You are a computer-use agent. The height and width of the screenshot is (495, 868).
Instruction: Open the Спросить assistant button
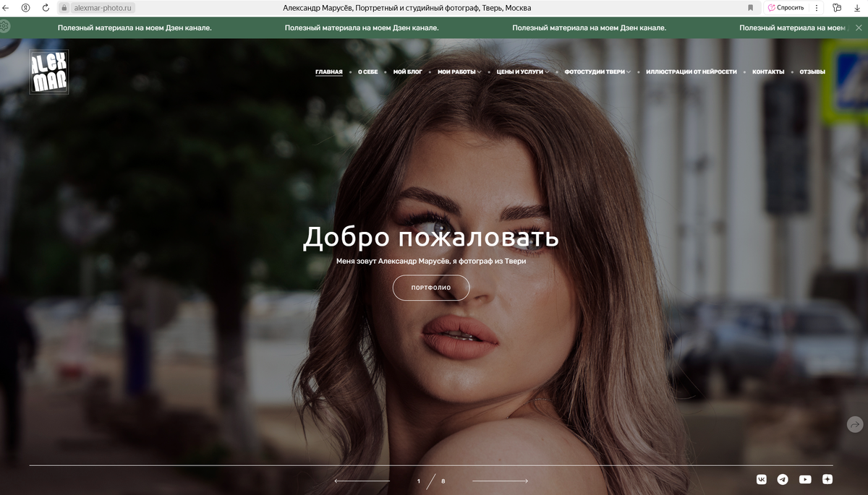(786, 7)
